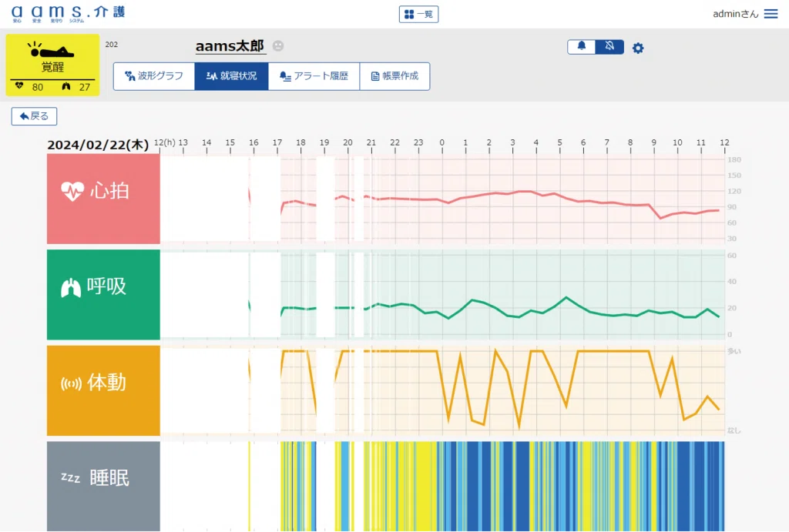Click the 心拍 heart icon panel
789x532 pixels.
click(103, 199)
